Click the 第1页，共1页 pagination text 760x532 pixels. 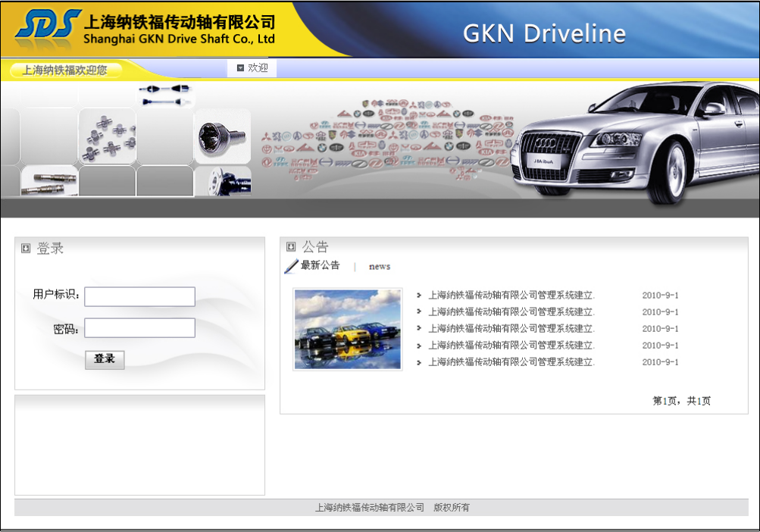(x=681, y=401)
